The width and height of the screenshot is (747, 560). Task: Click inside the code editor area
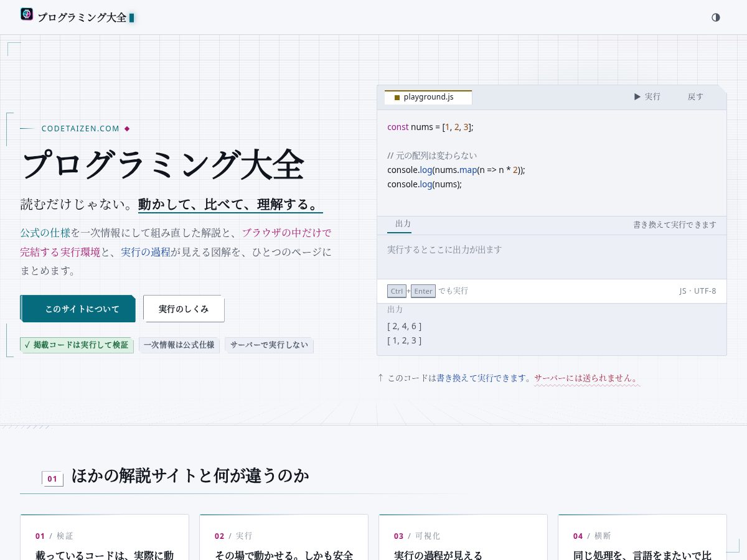[x=552, y=163]
